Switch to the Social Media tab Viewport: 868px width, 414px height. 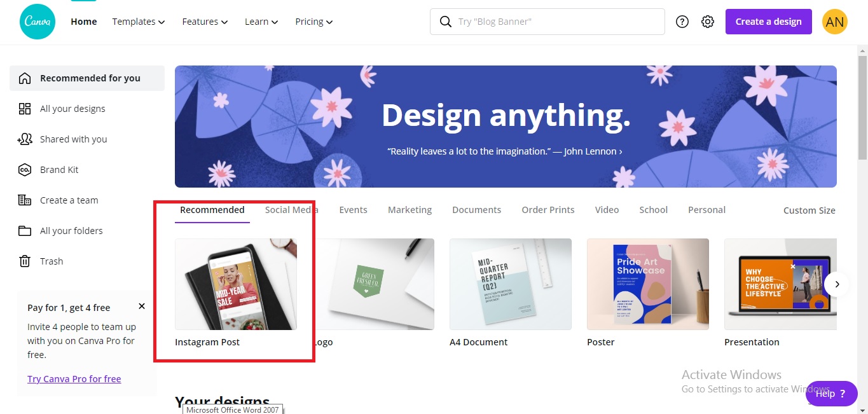coord(291,209)
